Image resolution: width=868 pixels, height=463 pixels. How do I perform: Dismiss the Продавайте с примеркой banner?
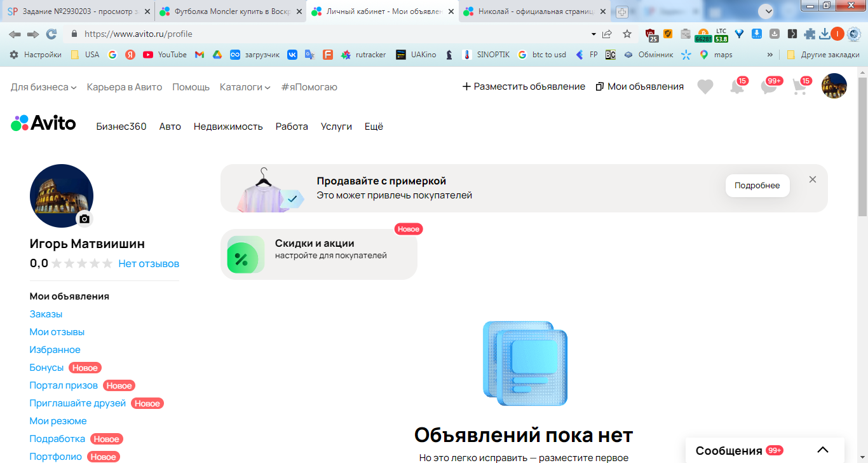(813, 179)
